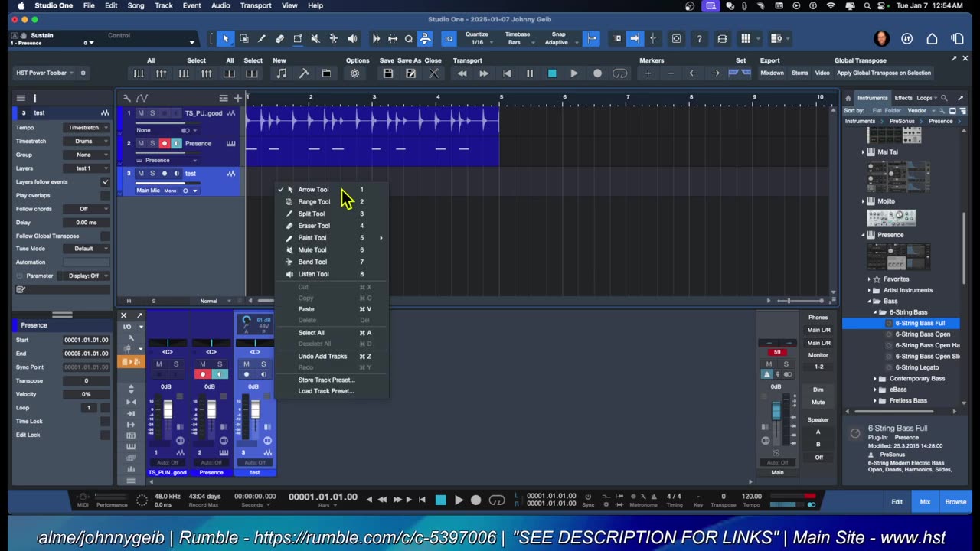Solo the Presence track
This screenshot has height=551, width=980.
coord(152,143)
